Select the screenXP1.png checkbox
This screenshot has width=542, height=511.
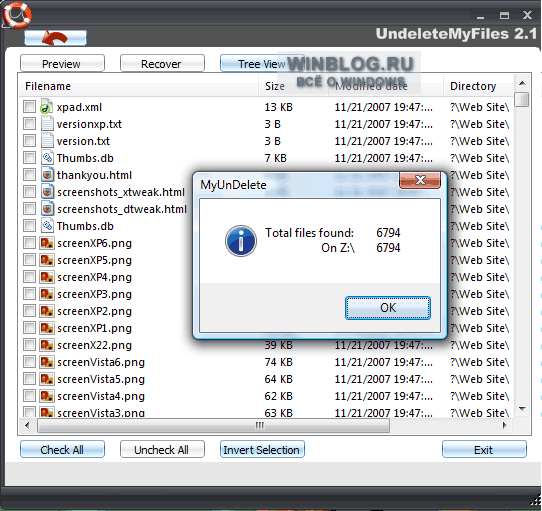[29, 327]
